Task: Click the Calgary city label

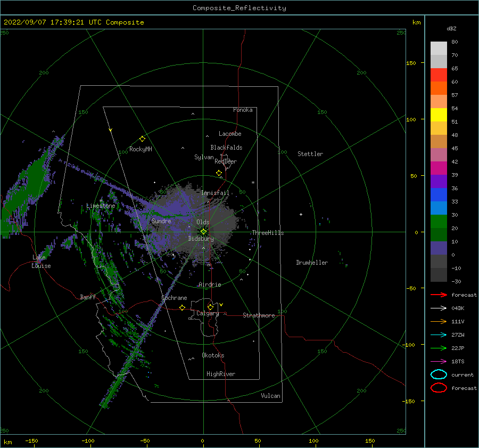Action: [x=208, y=313]
